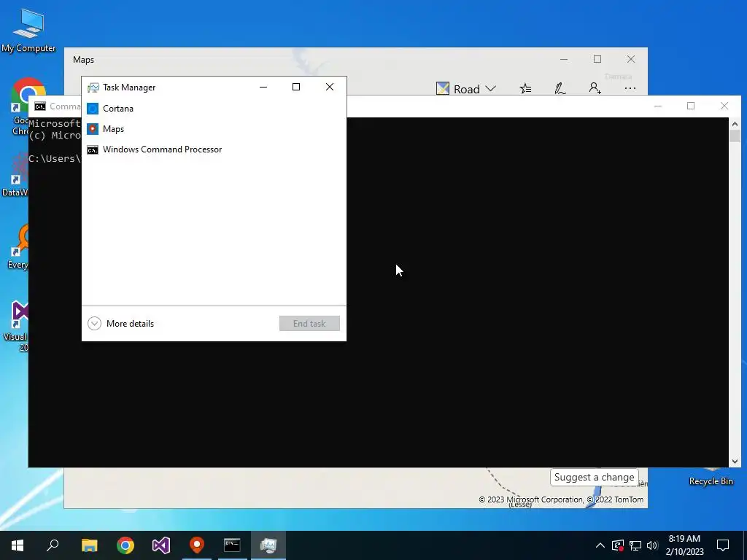Select Cortana in Task Manager list
Image resolution: width=747 pixels, height=560 pixels.
tap(214, 109)
